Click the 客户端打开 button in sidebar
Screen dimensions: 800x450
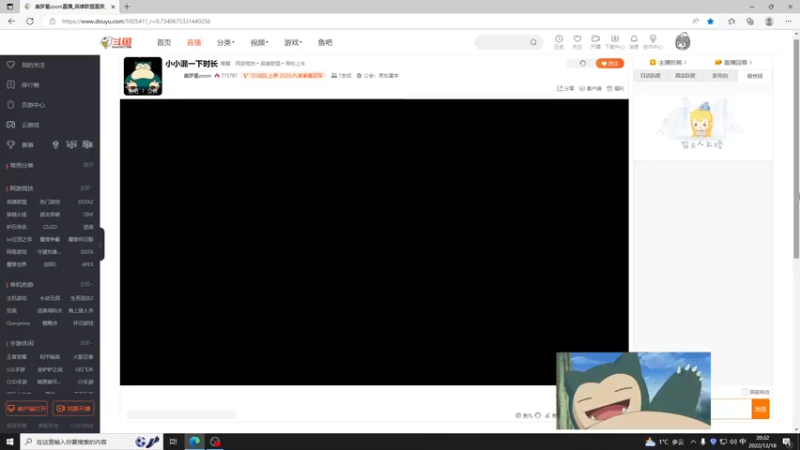point(27,408)
